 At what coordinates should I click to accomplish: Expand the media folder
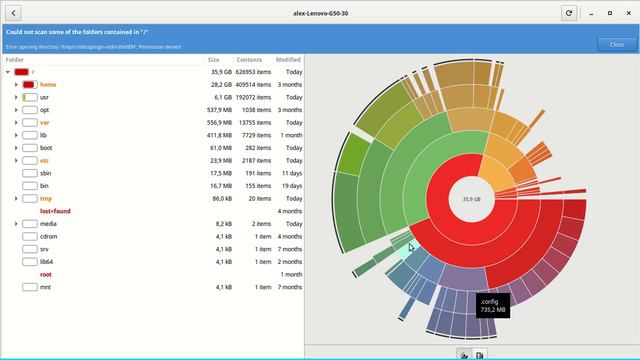(x=16, y=224)
